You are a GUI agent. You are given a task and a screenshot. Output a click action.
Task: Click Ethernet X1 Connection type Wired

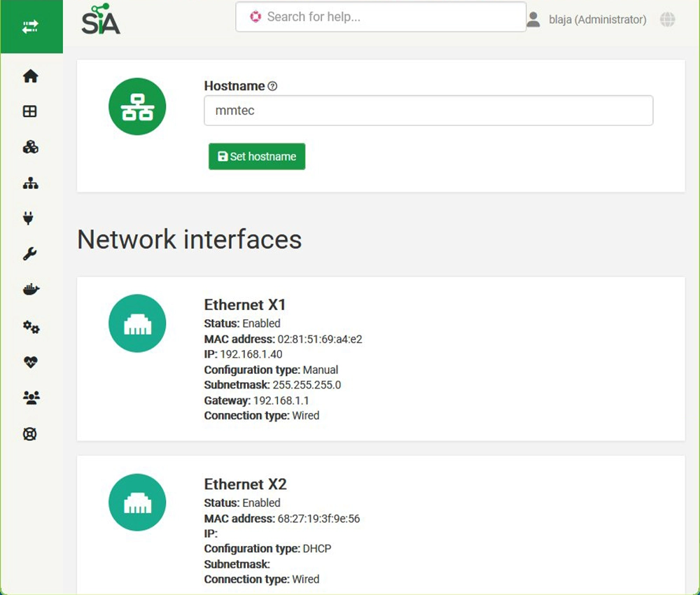tap(262, 416)
